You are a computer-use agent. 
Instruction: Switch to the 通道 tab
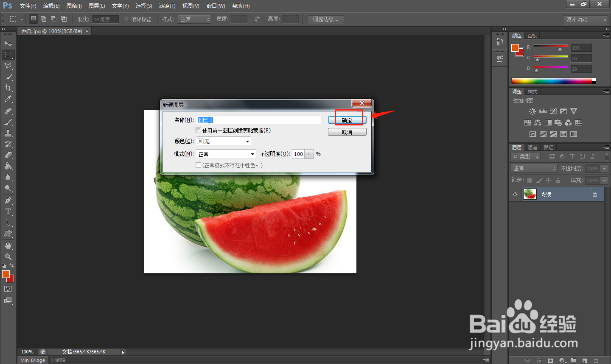click(x=533, y=147)
